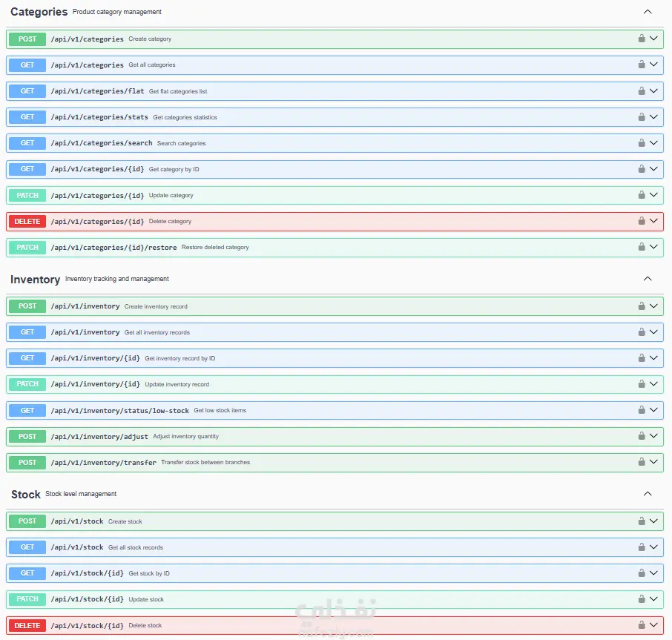Click POST badge for Create category
This screenshot has width=672, height=640.
27,39
